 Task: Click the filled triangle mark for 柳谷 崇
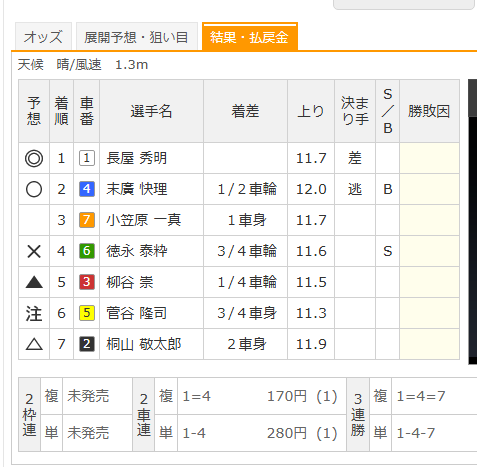pyautogui.click(x=34, y=282)
